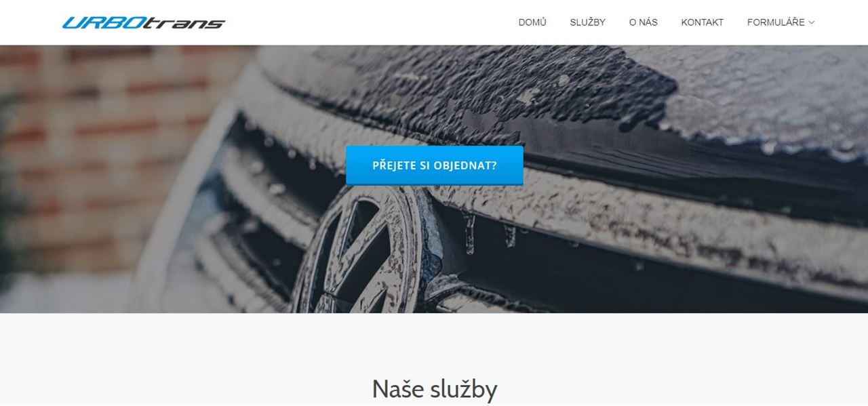Select O NÁS in the navigation
This screenshot has height=406, width=868.
(x=644, y=22)
